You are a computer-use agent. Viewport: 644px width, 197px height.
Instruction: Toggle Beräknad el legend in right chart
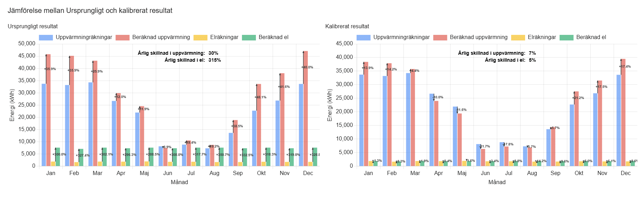(591, 37)
